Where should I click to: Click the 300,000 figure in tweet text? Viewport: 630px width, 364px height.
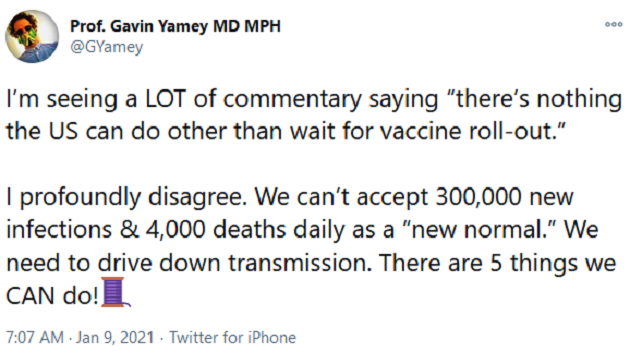pyautogui.click(x=479, y=197)
